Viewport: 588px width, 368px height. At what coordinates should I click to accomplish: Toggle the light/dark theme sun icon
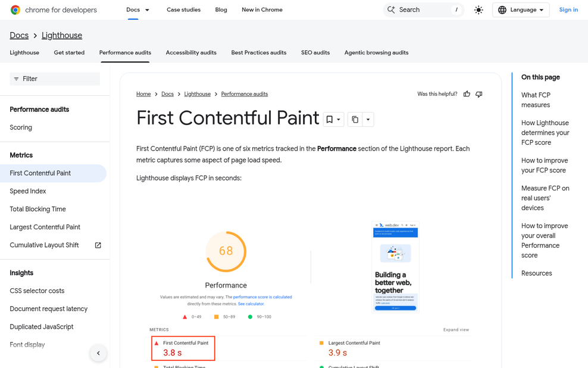pyautogui.click(x=478, y=10)
